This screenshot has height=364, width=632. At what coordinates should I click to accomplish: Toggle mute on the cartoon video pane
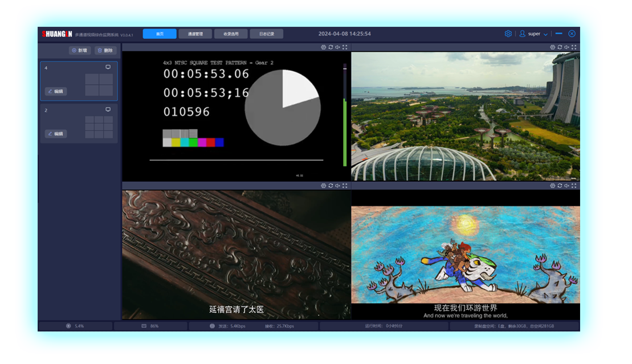coord(566,186)
